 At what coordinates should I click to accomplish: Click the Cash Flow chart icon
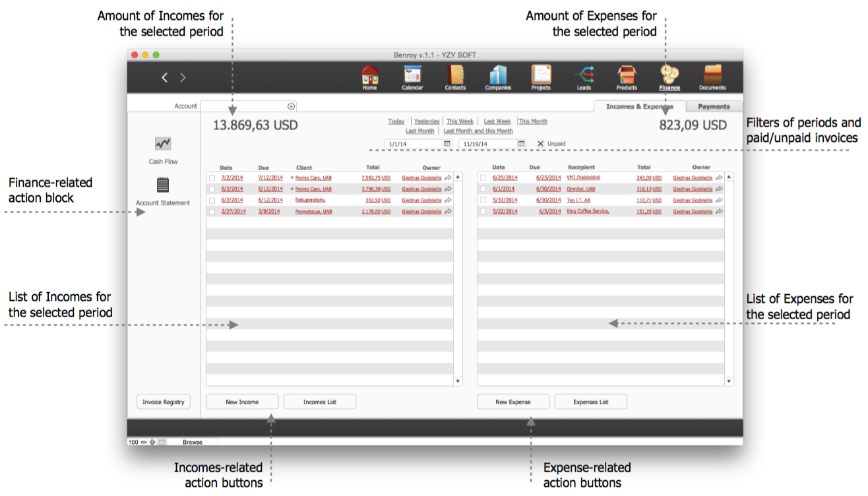(x=163, y=144)
